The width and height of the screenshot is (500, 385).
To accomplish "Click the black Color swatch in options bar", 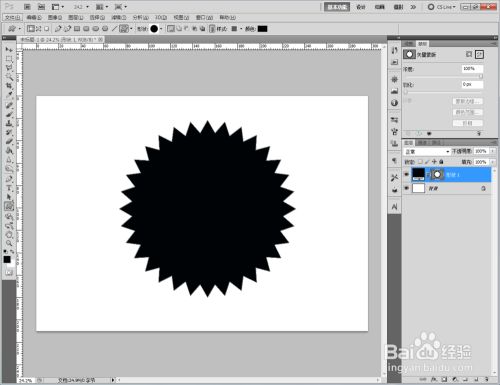I will click(x=262, y=29).
